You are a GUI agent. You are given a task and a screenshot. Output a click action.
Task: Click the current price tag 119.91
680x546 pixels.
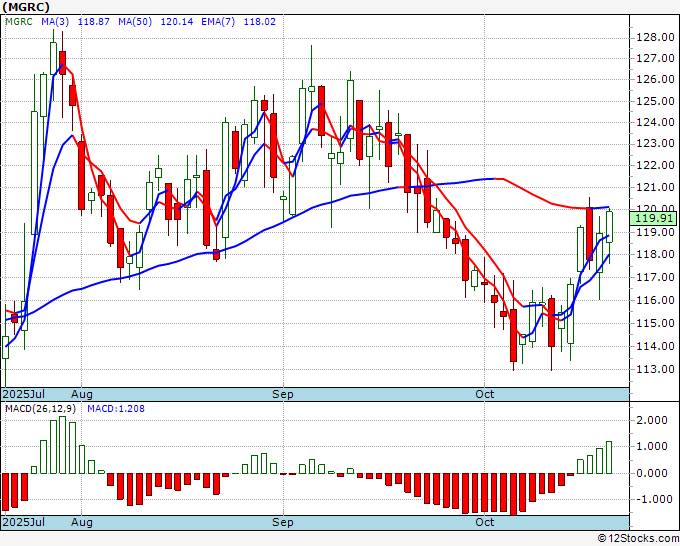pyautogui.click(x=653, y=218)
